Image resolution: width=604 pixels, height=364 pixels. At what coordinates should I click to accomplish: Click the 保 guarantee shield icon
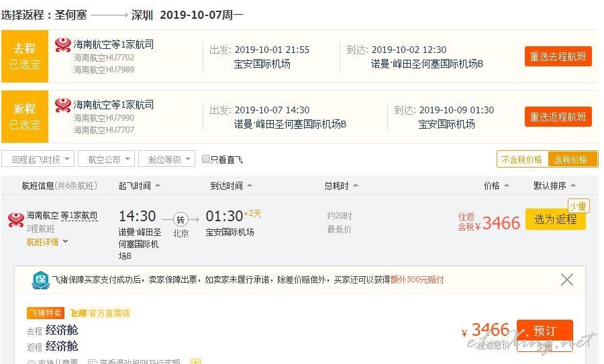(x=40, y=280)
